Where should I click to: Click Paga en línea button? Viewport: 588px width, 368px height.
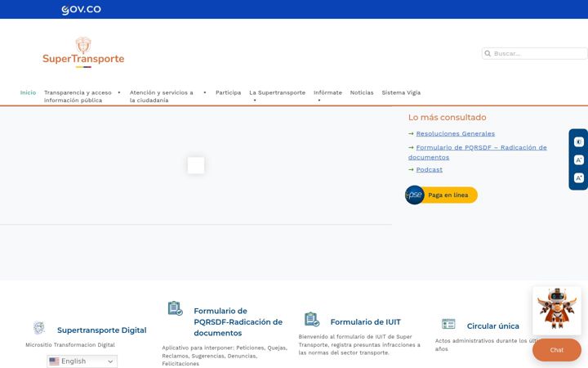441,195
